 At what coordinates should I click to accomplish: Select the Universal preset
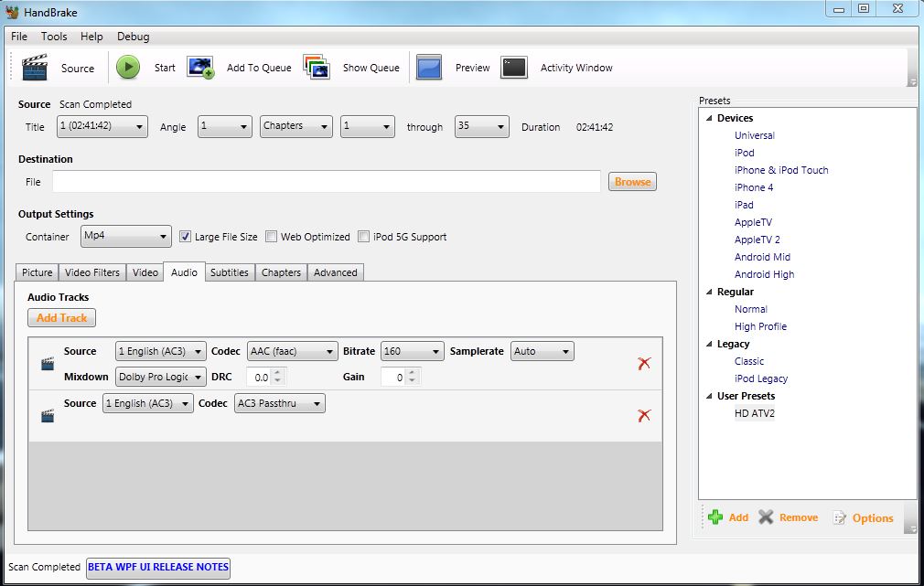click(x=754, y=135)
